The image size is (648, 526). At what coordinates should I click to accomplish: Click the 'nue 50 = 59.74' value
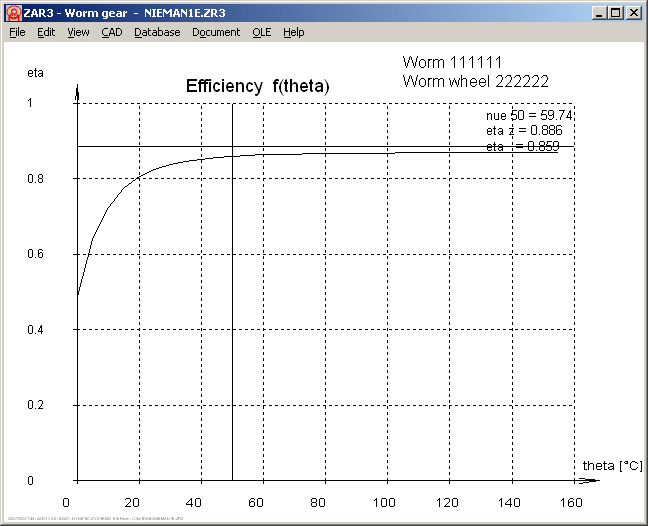tap(529, 115)
